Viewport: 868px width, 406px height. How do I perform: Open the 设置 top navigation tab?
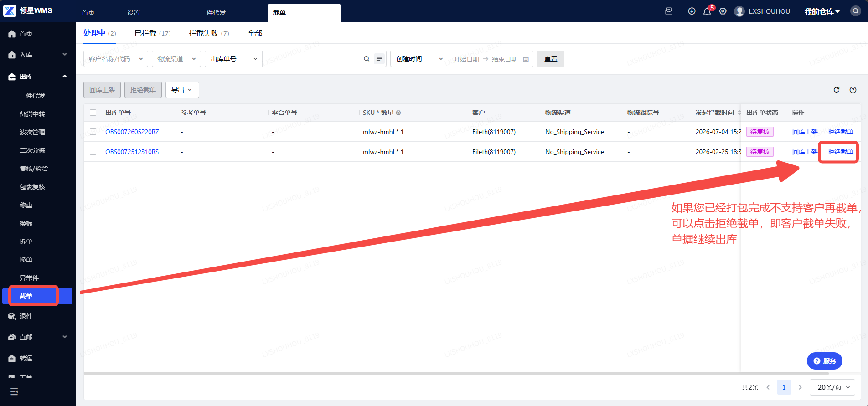[134, 13]
